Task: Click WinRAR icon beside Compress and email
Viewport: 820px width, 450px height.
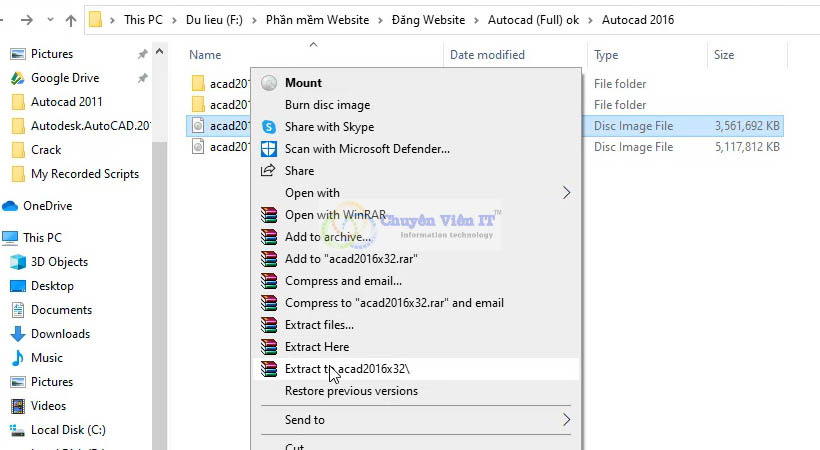Action: (269, 280)
